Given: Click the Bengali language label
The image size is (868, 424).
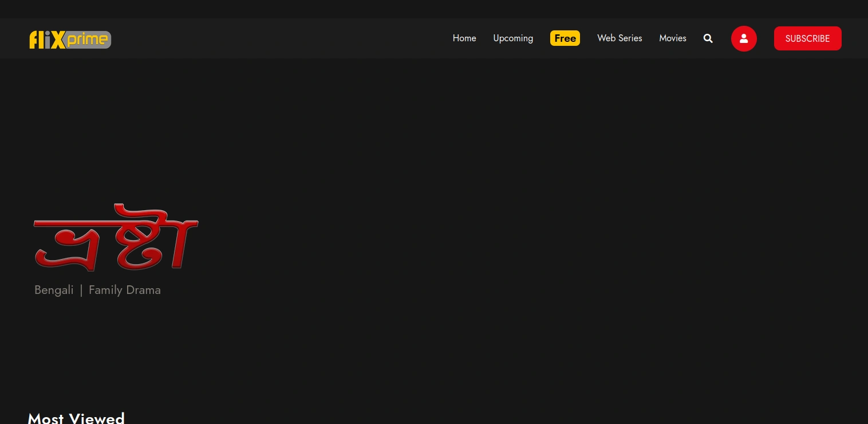Looking at the screenshot, I should [x=54, y=290].
